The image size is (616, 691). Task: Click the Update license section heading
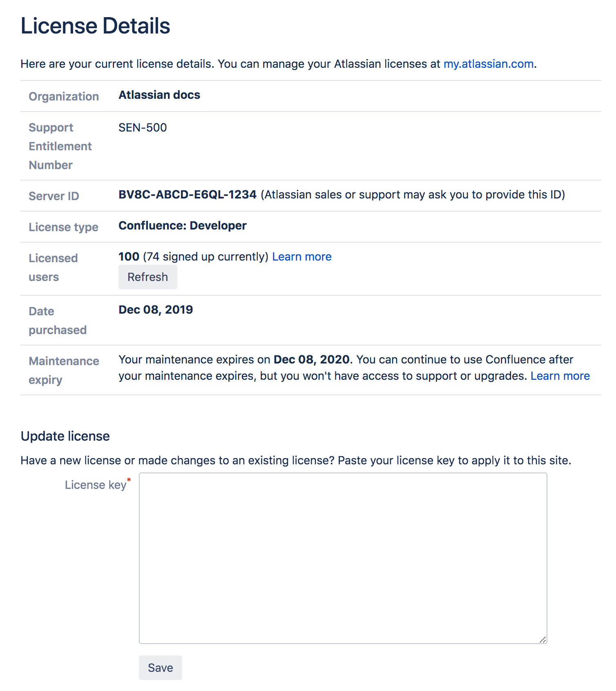(x=65, y=436)
